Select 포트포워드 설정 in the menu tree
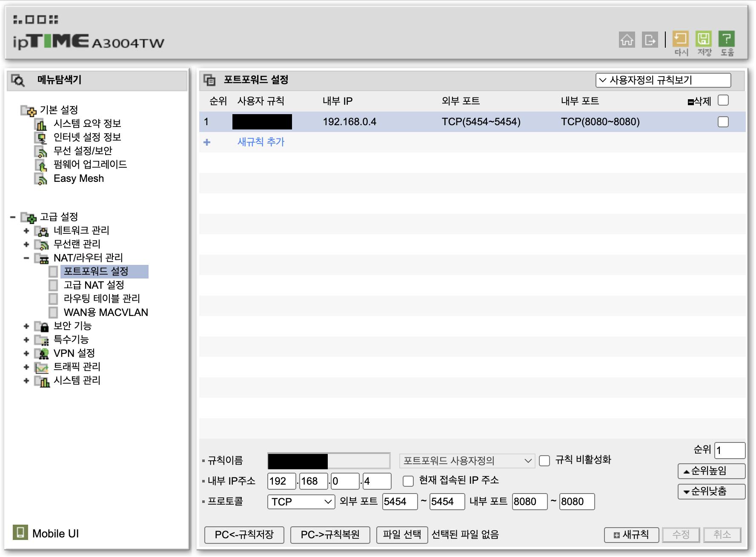This screenshot has width=756, height=557. coord(96,272)
